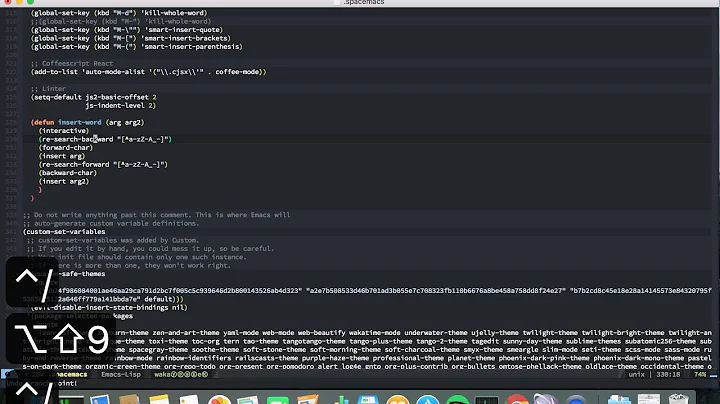Click 'smart-insert-parenthesis' symbol
This screenshot has width=720, height=404.
tap(193, 46)
